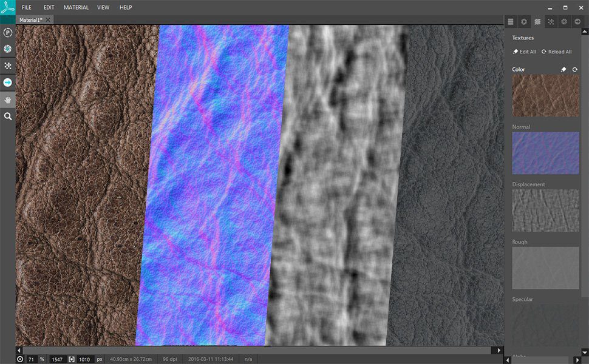Image resolution: width=589 pixels, height=364 pixels.
Task: Open the Textures panel via the checker icon
Action: (537, 22)
